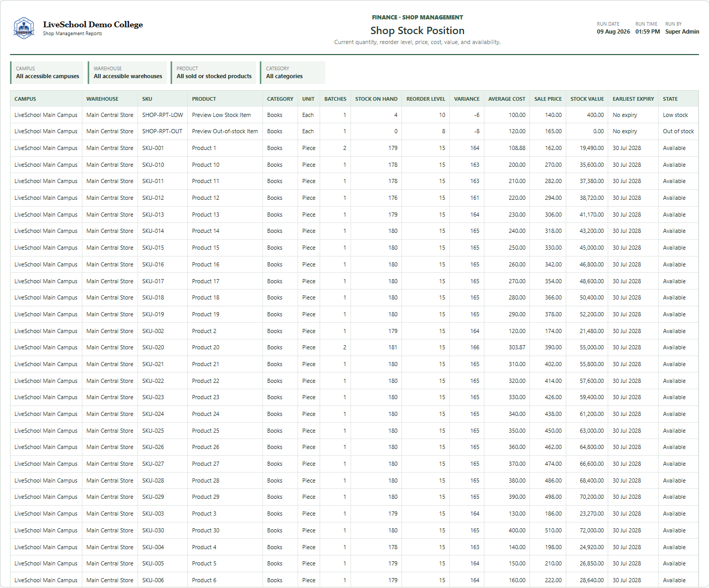This screenshot has height=588, width=709.
Task: Click the SALE PRICE column header
Action: coord(548,99)
